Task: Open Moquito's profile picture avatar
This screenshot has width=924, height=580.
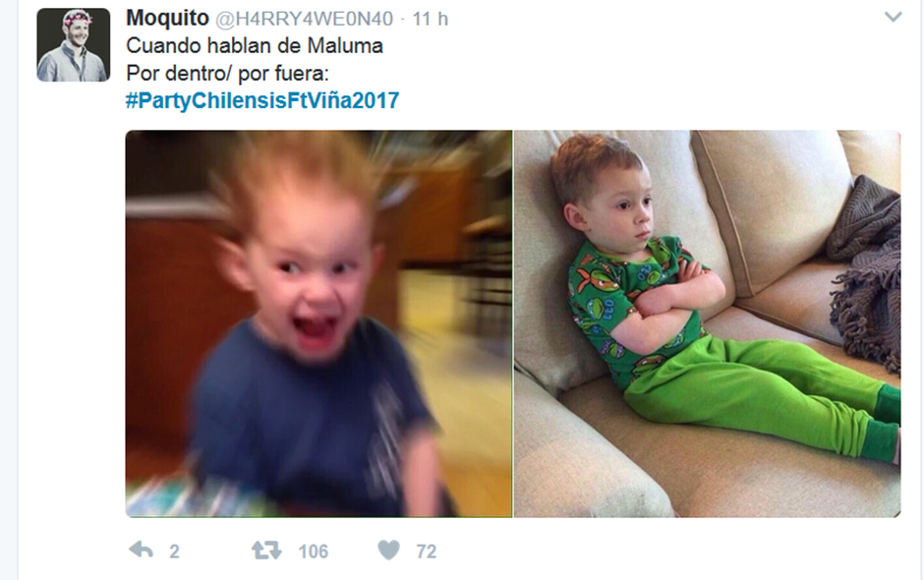Action: pyautogui.click(x=74, y=45)
